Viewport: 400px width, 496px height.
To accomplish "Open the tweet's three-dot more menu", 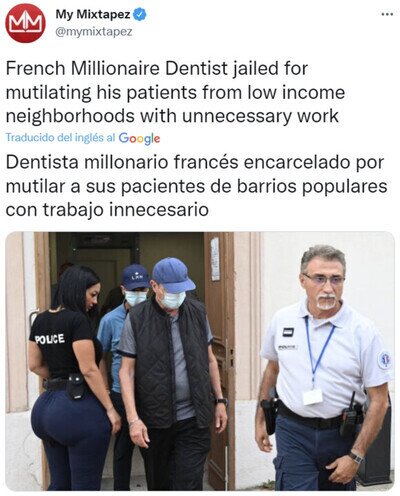I will (x=387, y=15).
